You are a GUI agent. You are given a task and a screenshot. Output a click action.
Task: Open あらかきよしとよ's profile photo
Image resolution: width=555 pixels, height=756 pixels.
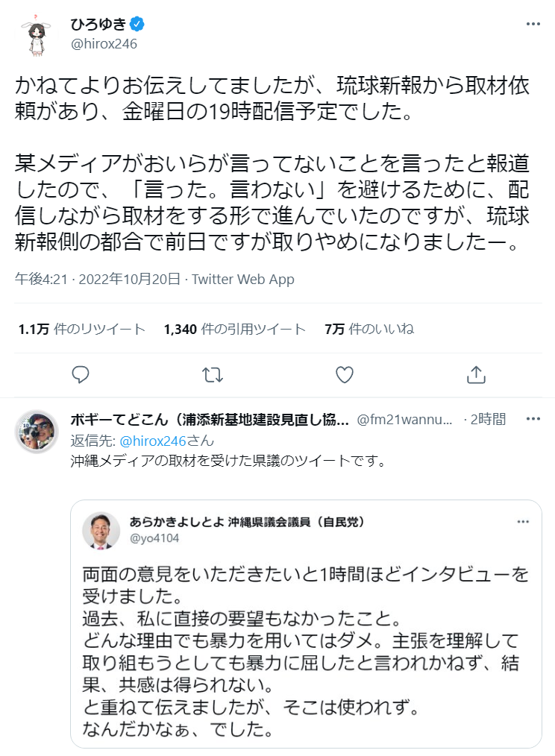pos(101,530)
